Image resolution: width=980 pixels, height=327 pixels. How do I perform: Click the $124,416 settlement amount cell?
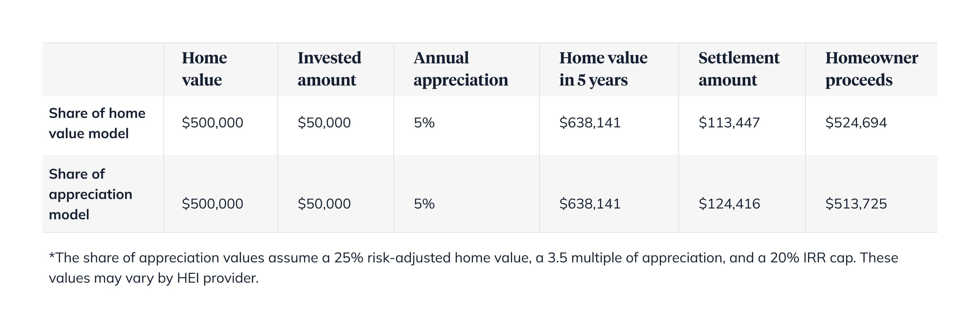coord(729,204)
